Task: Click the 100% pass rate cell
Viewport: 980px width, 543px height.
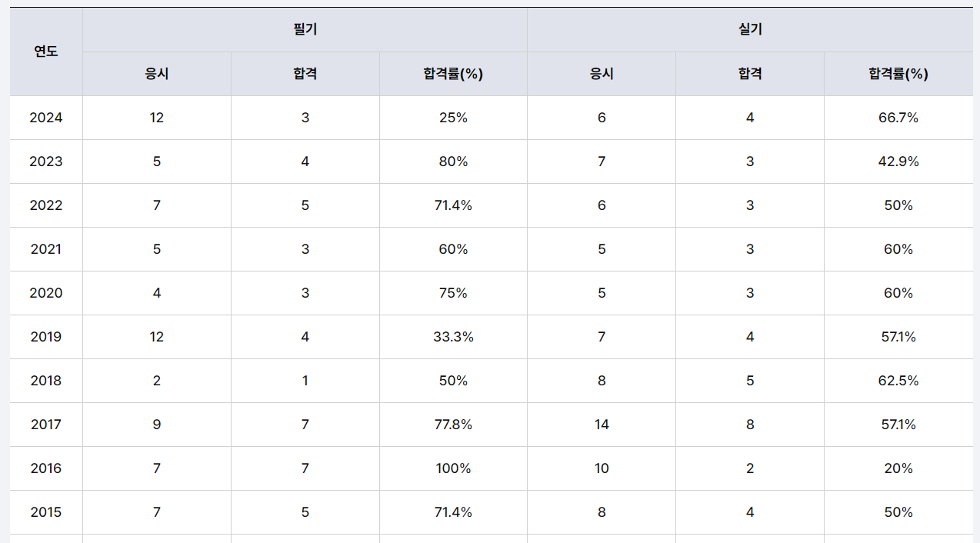Action: [x=453, y=468]
